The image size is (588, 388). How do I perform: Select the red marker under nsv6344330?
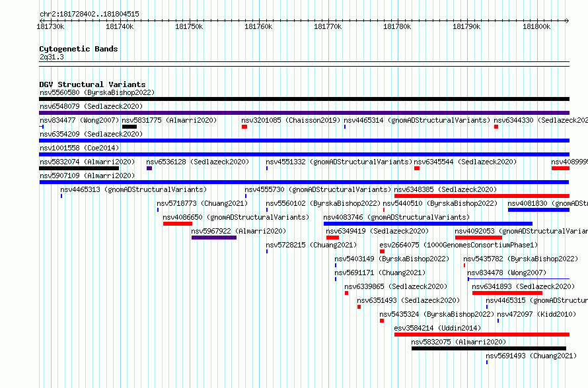pos(496,127)
